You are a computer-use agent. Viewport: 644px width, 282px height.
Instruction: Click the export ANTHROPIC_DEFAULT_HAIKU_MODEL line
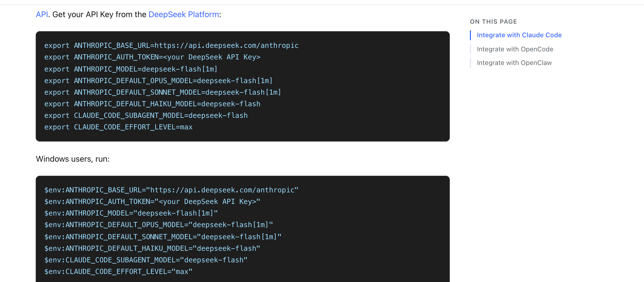tap(152, 104)
